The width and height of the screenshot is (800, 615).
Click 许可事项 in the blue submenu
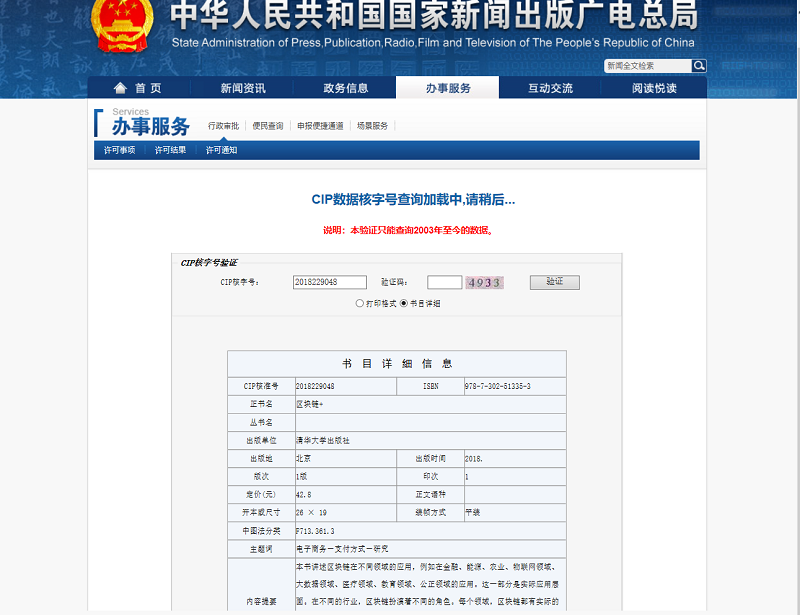click(x=119, y=150)
